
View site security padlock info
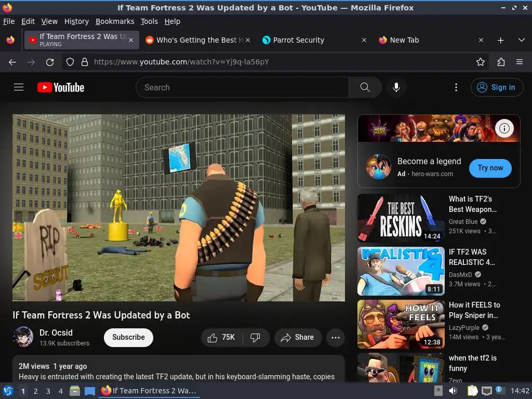[x=85, y=62]
